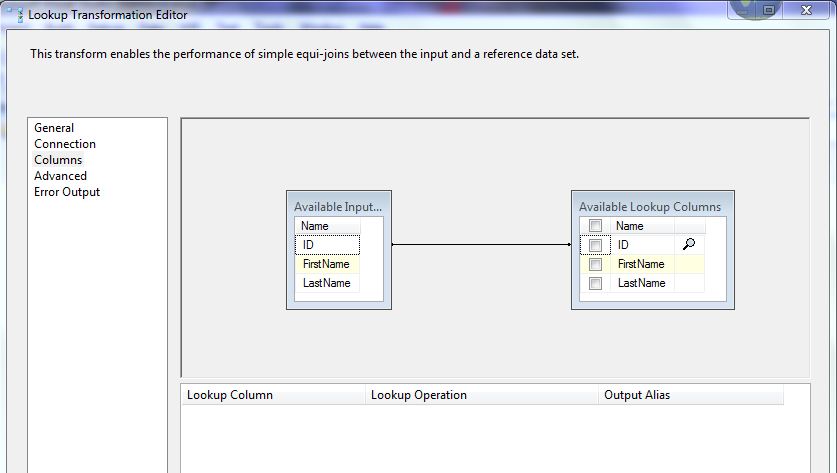
Task: Click the maximize button in title bar
Action: tap(769, 10)
